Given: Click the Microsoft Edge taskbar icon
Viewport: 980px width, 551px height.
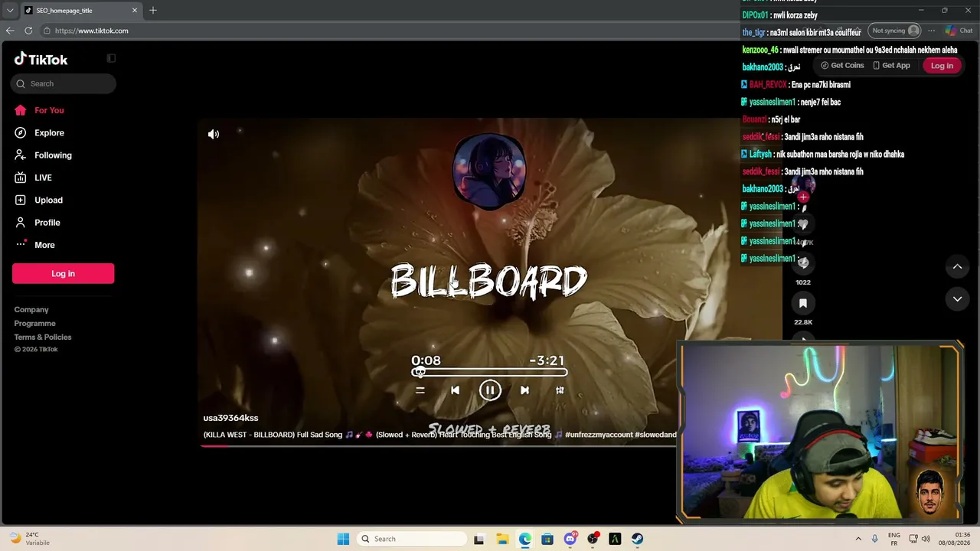Looking at the screenshot, I should point(524,539).
